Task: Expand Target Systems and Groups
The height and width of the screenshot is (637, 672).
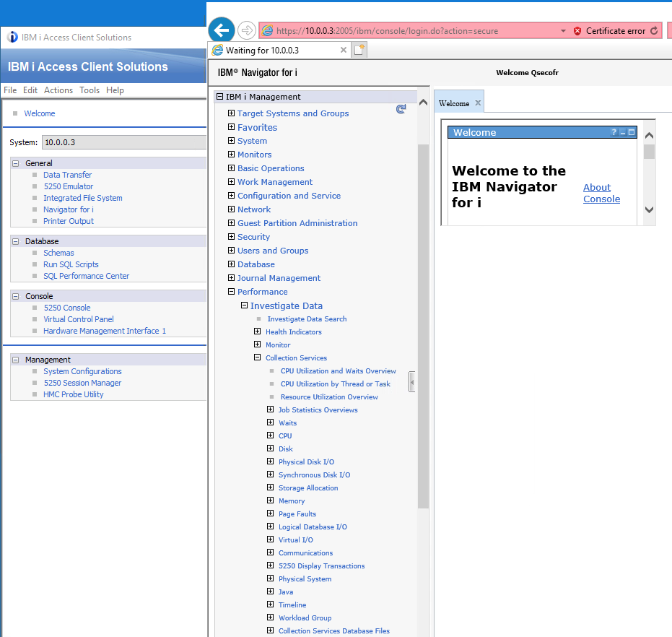Action: (x=232, y=113)
